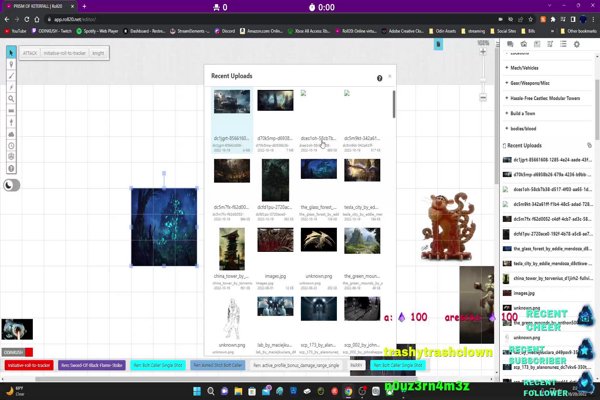Screen dimensions: 600x400
Task: Open the Fog of War cloud tool
Action: point(11,134)
